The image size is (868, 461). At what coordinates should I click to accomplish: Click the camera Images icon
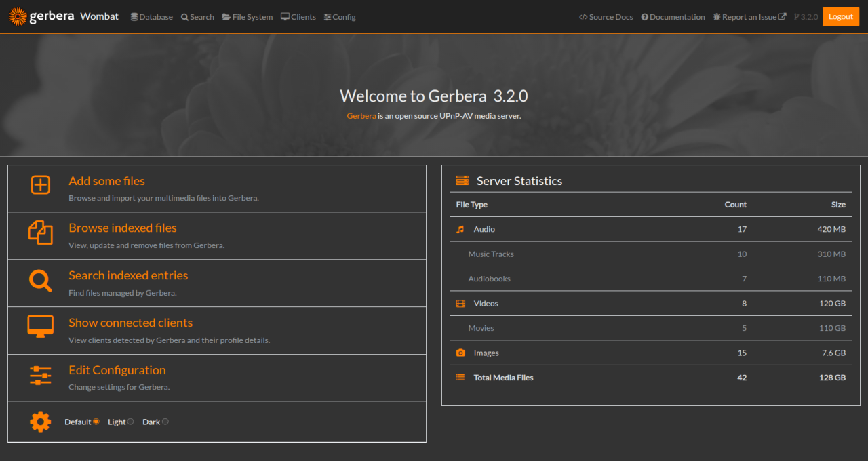pyautogui.click(x=460, y=353)
